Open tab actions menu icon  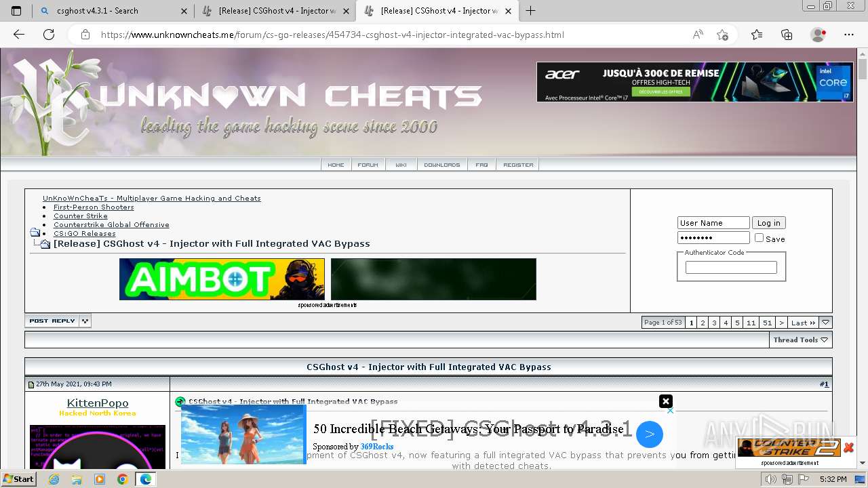click(x=16, y=11)
